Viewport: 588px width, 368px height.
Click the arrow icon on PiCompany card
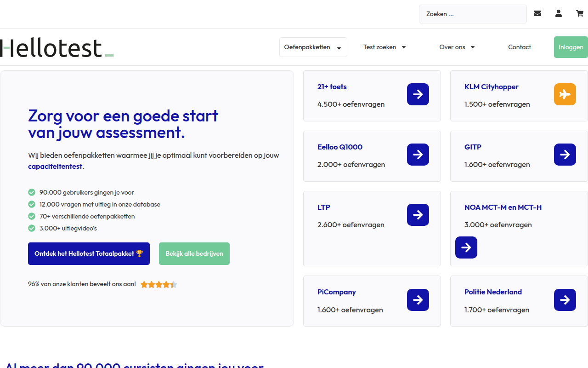point(418,300)
